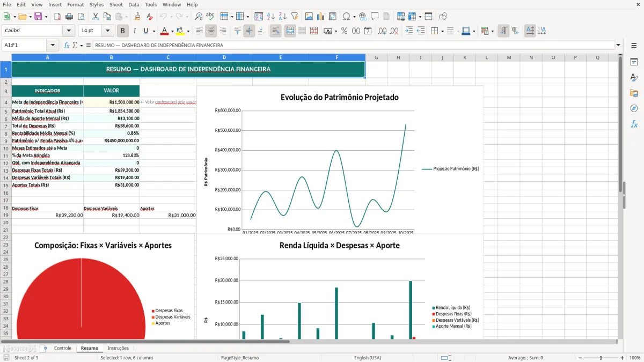Screen dimensions: 644x362
Task: Switch to the Instruções sheet tab
Action: 118,348
